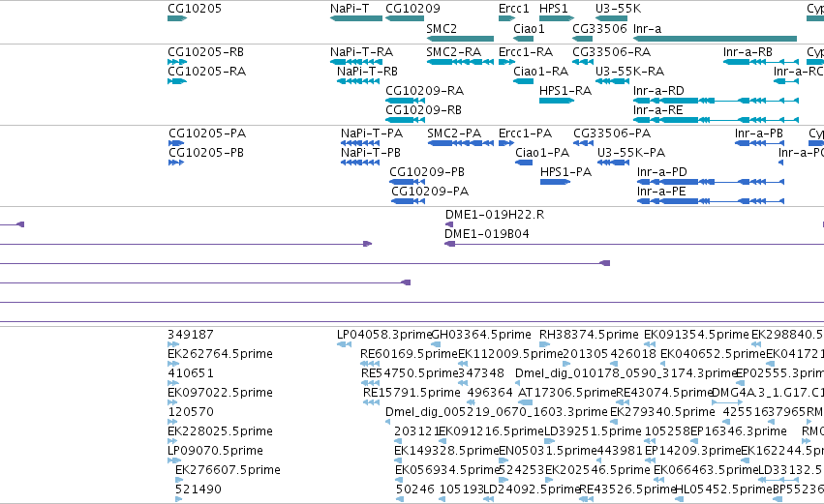Select the Inr-a-PD protein label
This screenshot has width=824, height=504.
pos(661,172)
